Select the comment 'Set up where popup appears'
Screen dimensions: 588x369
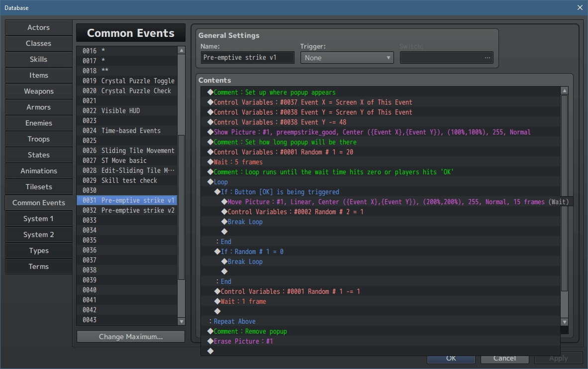coord(380,92)
